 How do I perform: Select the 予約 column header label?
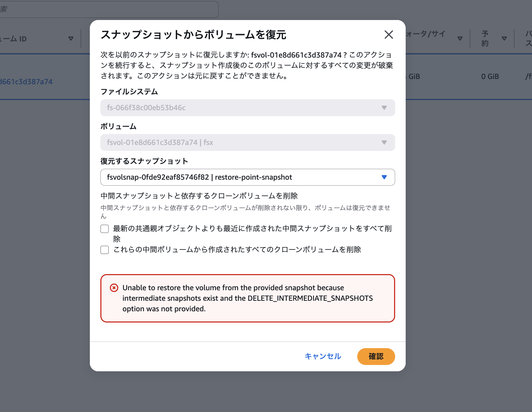tap(485, 39)
